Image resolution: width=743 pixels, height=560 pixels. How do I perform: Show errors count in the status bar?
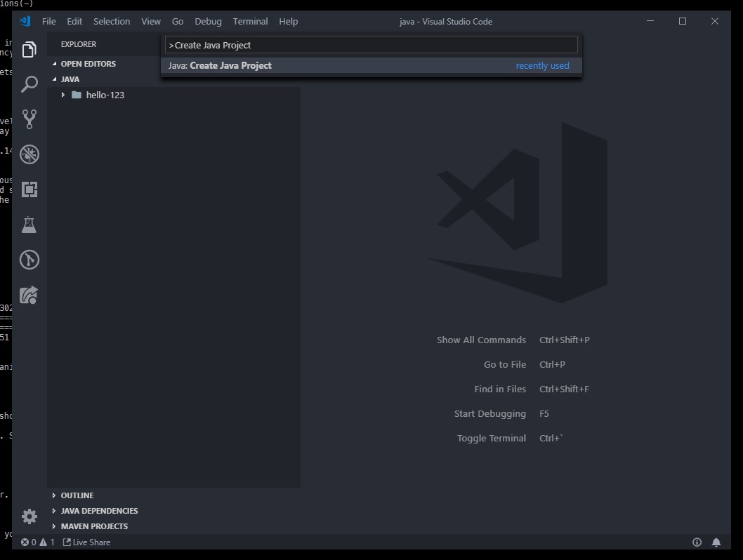tap(28, 542)
